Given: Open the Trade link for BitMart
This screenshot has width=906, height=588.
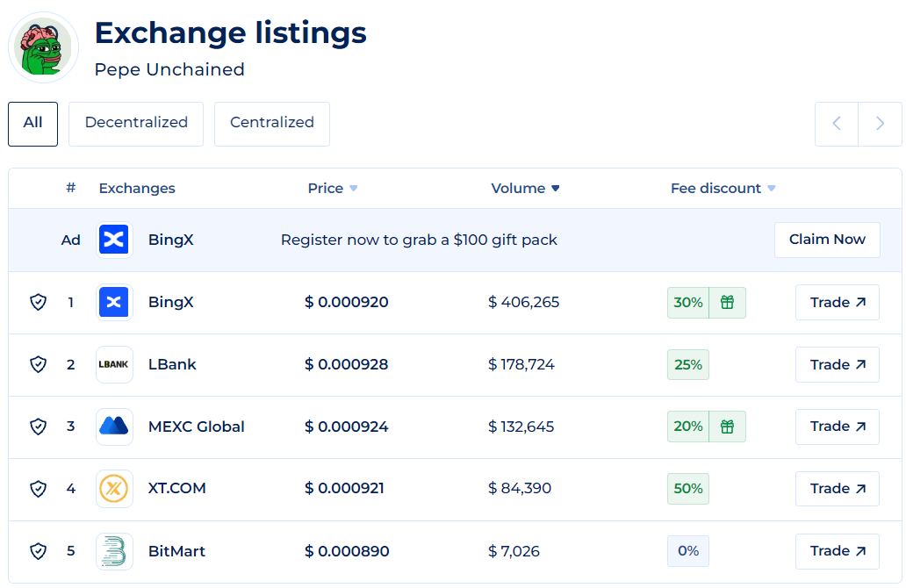Looking at the screenshot, I should coord(838,551).
